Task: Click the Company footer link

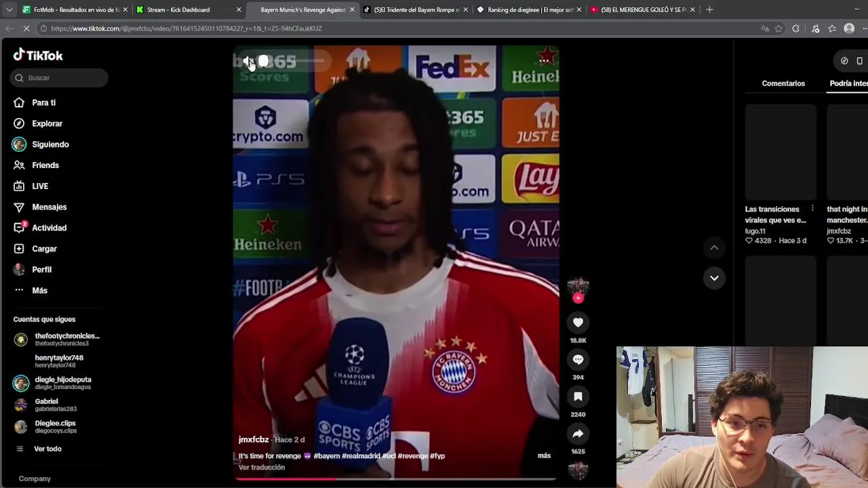Action: (x=35, y=479)
